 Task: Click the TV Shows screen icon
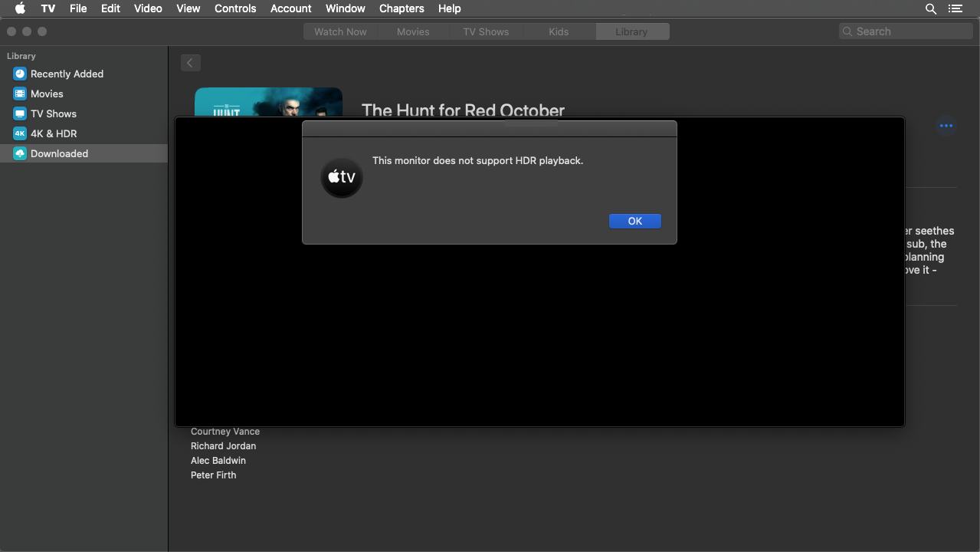coord(19,113)
